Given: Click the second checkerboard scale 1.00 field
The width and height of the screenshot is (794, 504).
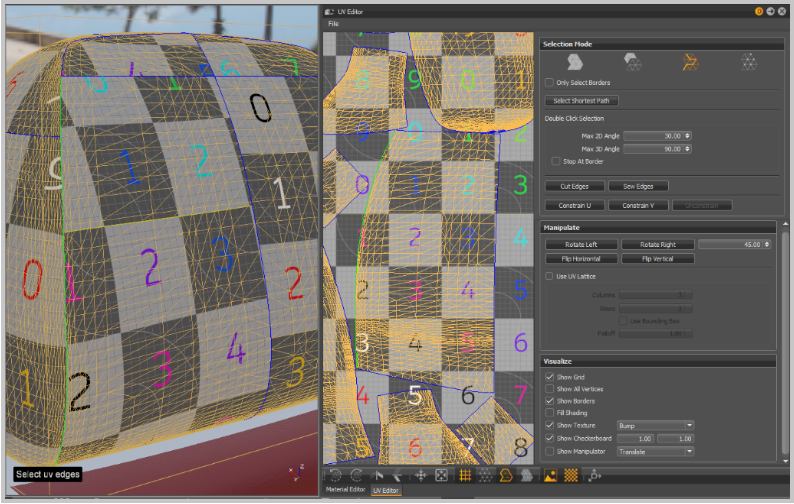Looking at the screenshot, I should (676, 439).
